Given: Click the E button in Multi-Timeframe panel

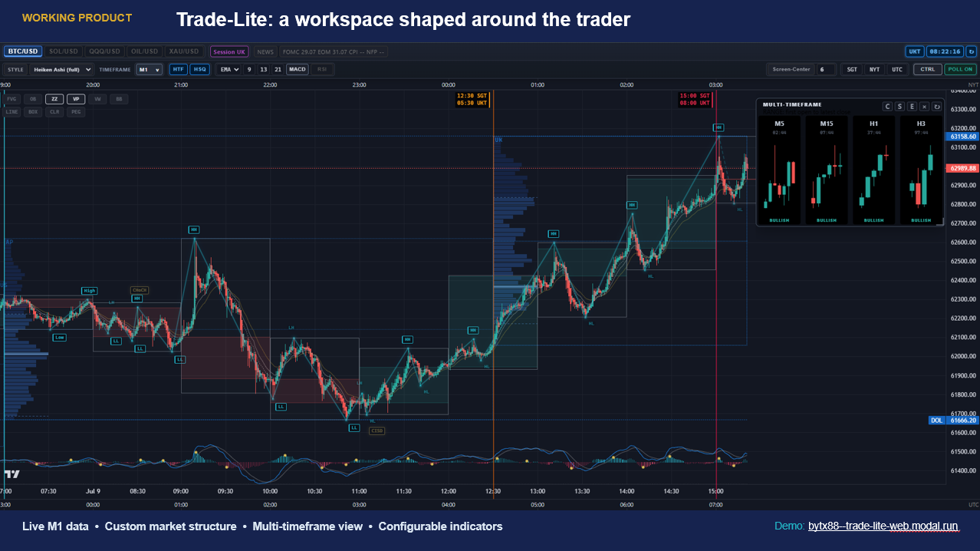Looking at the screenshot, I should pyautogui.click(x=912, y=107).
